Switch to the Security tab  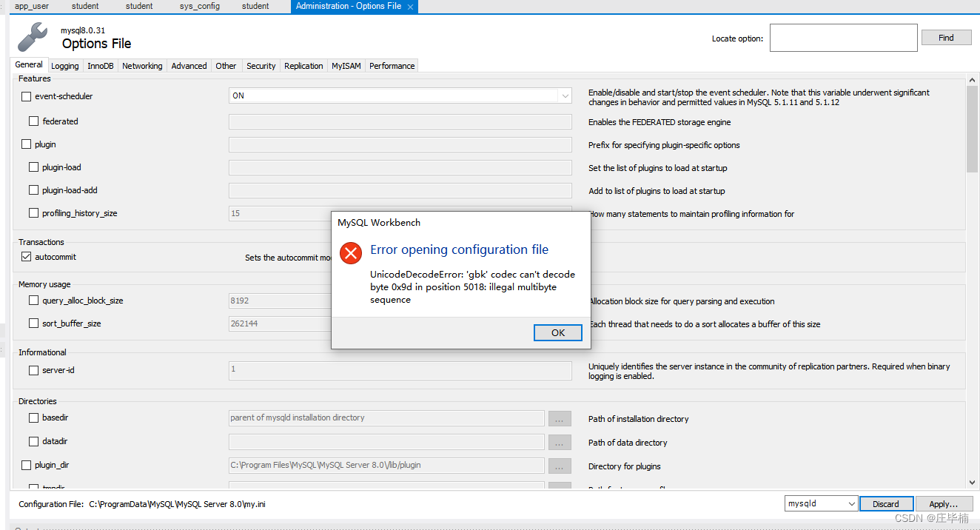pyautogui.click(x=261, y=66)
